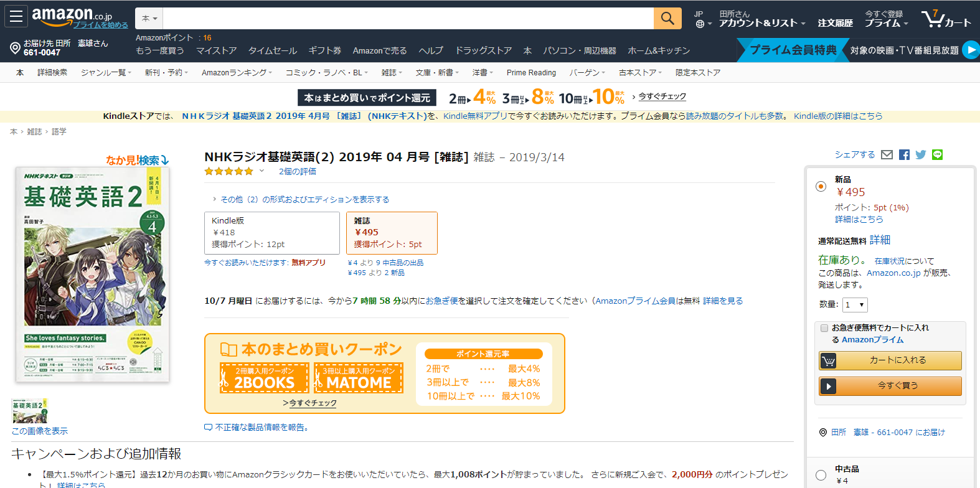Open 無料アプリ link under Kindle版

pos(308,263)
